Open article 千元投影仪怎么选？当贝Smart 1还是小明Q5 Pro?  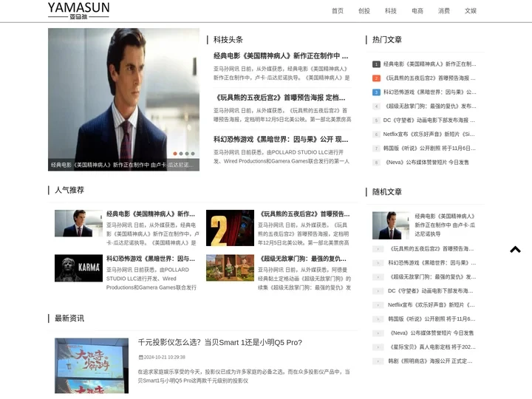click(x=220, y=343)
